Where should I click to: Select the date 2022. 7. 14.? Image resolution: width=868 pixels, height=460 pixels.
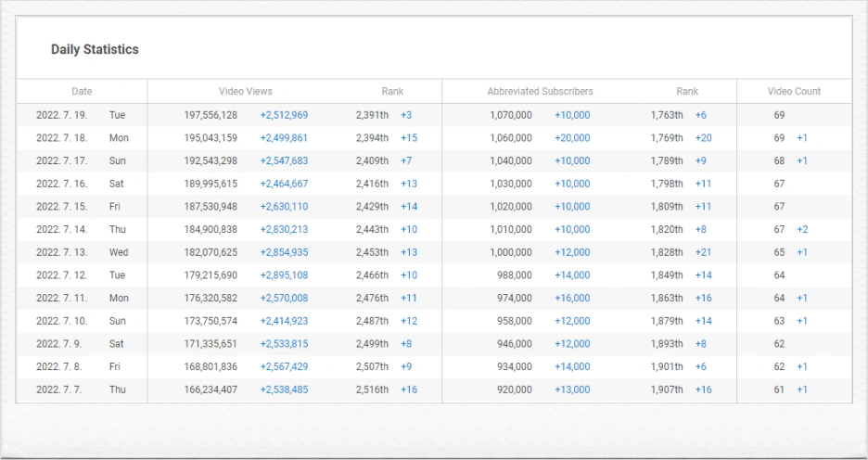(x=61, y=229)
